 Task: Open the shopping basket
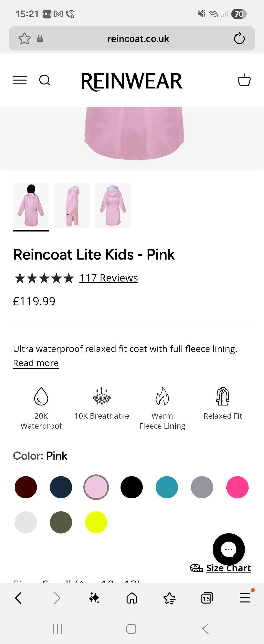coord(244,80)
